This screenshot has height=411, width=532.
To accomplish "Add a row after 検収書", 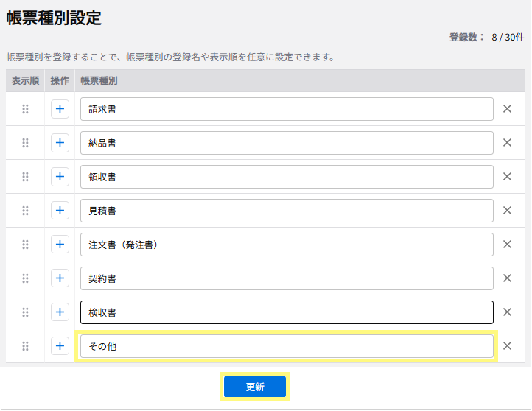I will click(60, 312).
